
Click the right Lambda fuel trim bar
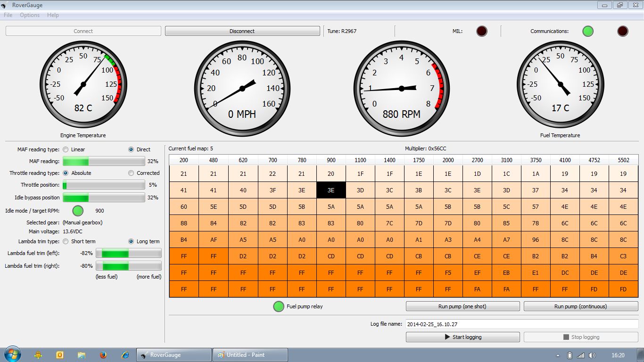129,266
